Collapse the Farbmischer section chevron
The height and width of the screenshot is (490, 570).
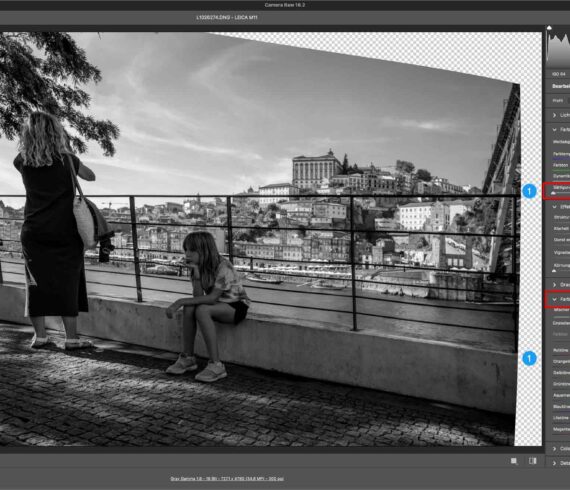click(554, 299)
